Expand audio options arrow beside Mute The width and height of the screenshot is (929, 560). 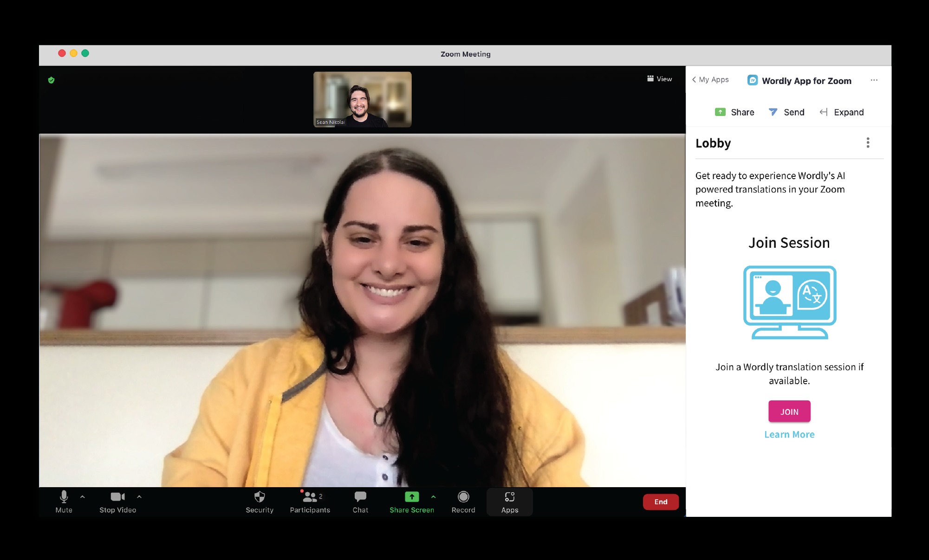(x=83, y=496)
